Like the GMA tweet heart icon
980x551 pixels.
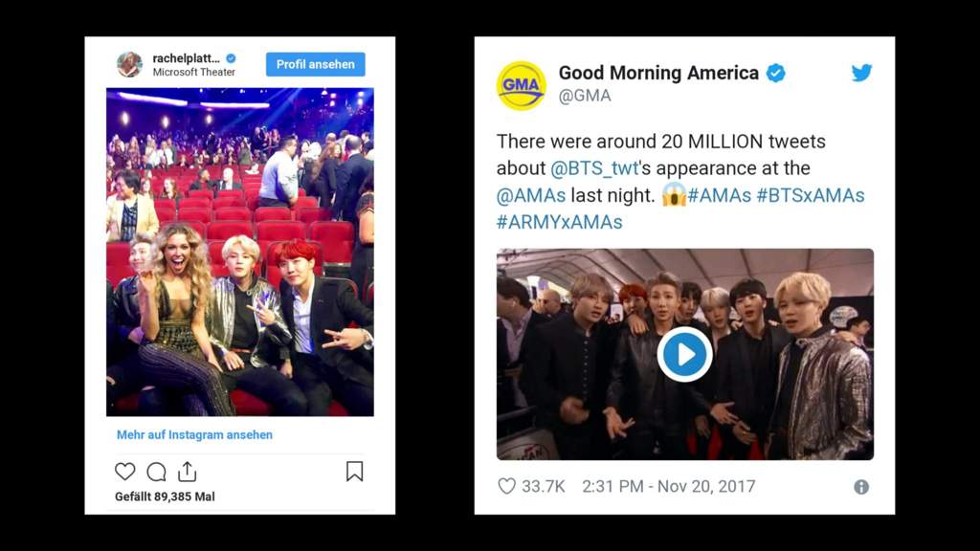[507, 486]
